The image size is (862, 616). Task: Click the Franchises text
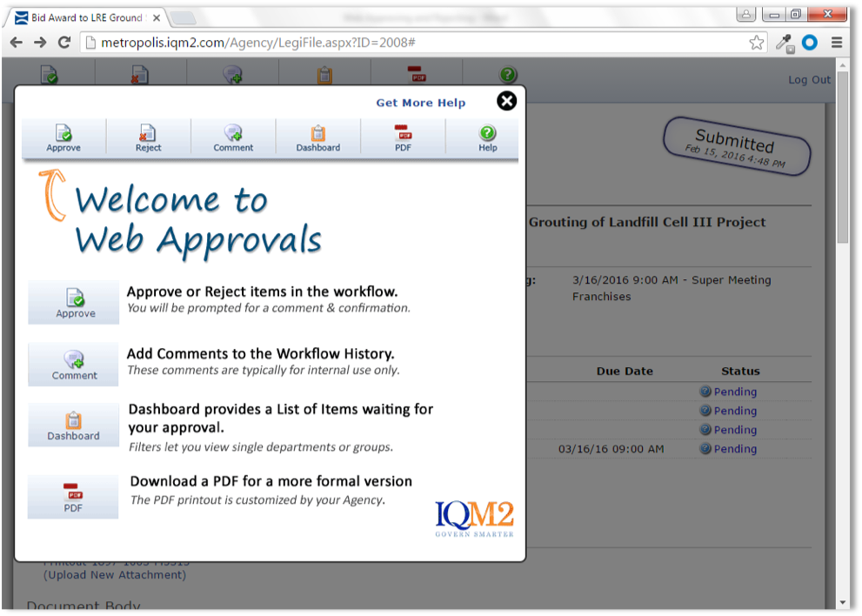601,297
